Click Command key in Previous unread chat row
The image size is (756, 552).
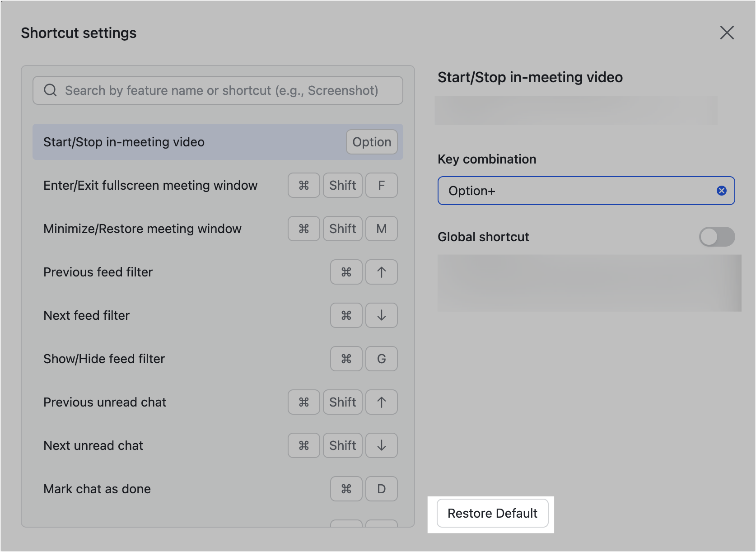coord(304,402)
